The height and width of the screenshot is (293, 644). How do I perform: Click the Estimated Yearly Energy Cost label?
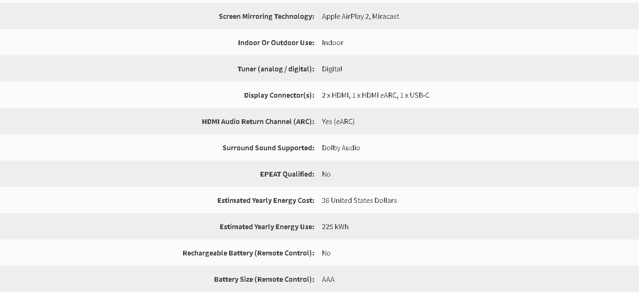tap(266, 200)
